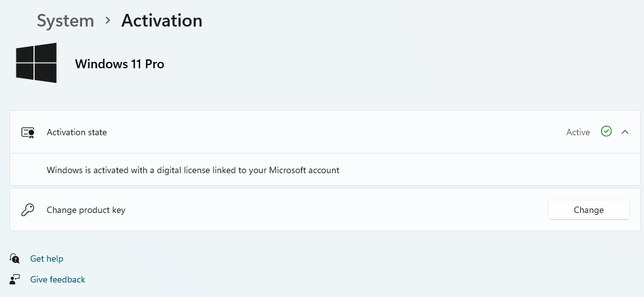Click the Active status text
This screenshot has height=297, width=644.
[578, 132]
